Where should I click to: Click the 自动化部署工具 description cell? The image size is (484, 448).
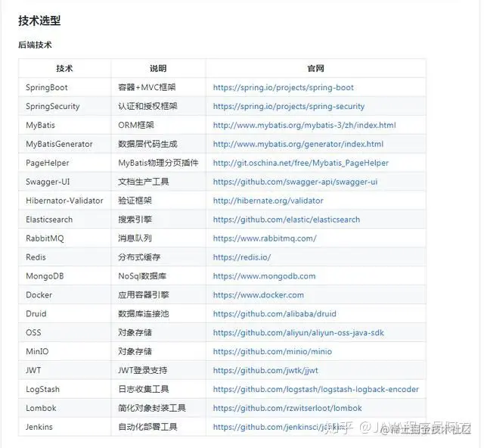point(158,427)
